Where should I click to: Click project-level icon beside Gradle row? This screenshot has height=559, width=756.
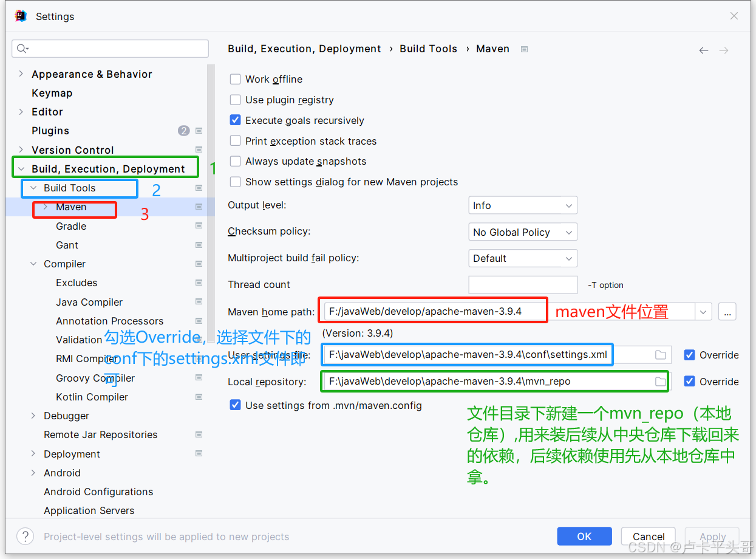(199, 226)
